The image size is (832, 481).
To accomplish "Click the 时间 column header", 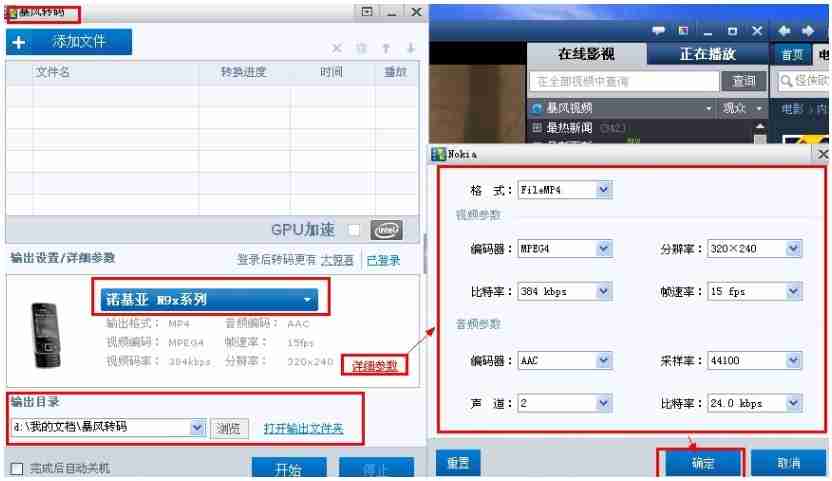I will point(332,72).
